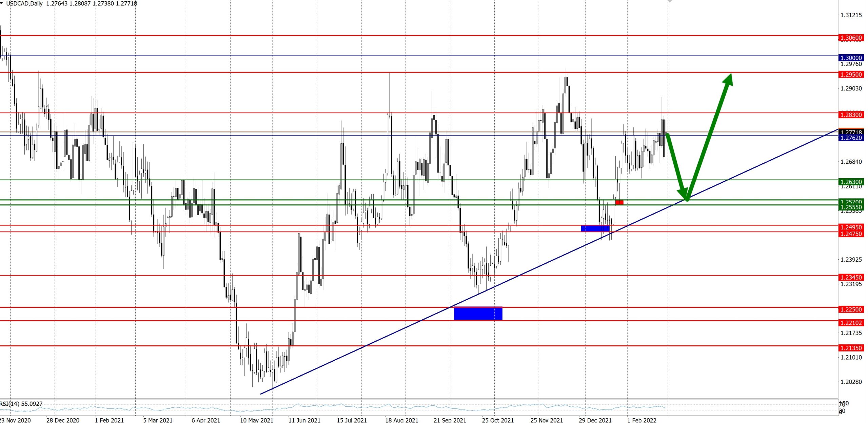Click the 1.27620 blue price tag
868x423 pixels.
click(851, 138)
